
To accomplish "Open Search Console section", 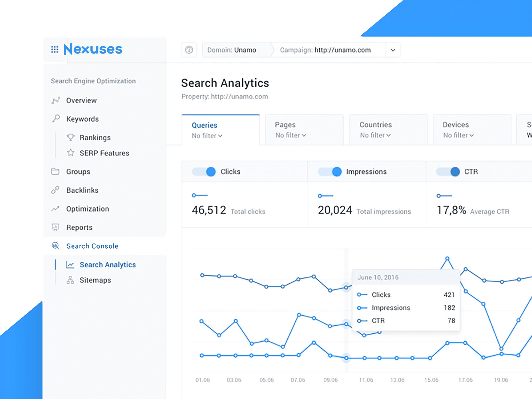I will coord(93,246).
